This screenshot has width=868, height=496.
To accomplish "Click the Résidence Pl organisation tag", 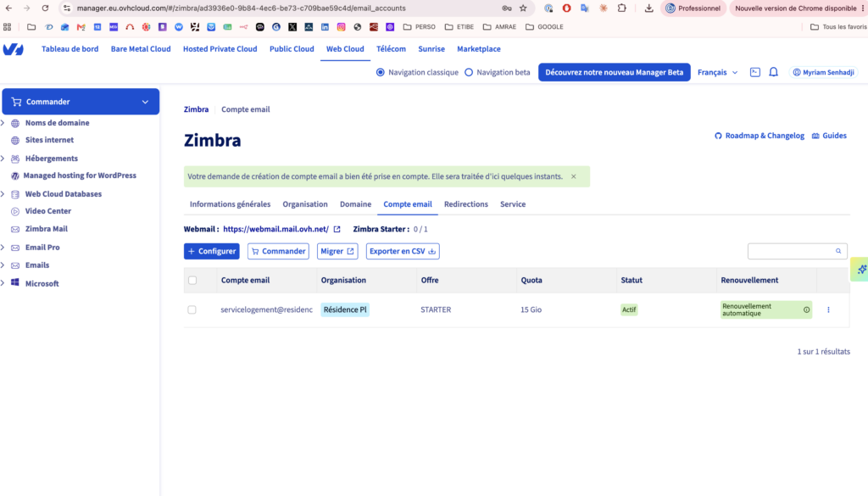I will pyautogui.click(x=345, y=310).
